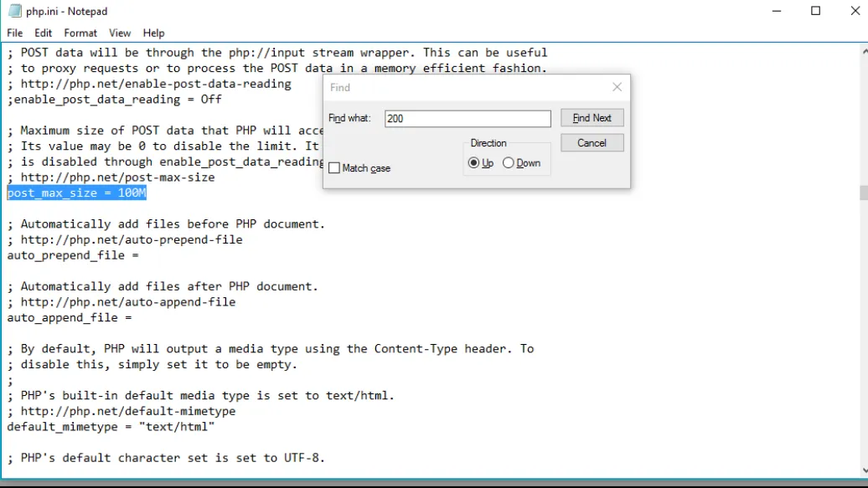Open the File menu

click(15, 33)
